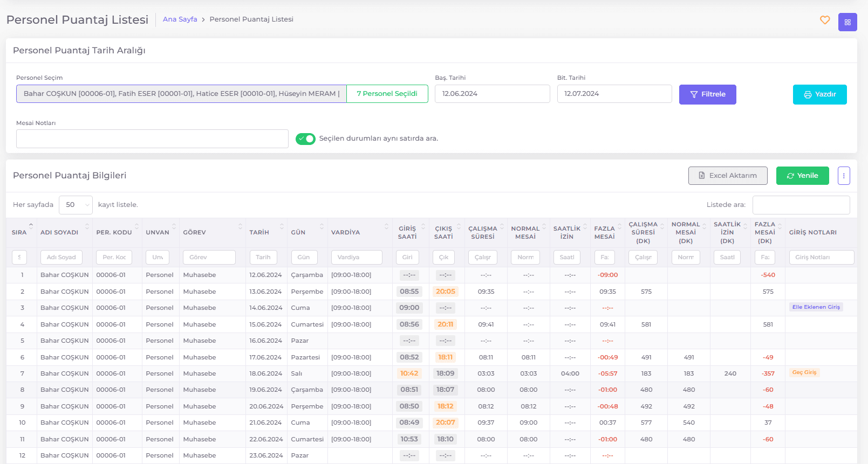The height and width of the screenshot is (464, 868).
Task: Export with the Excel Aktarım button
Action: click(728, 176)
